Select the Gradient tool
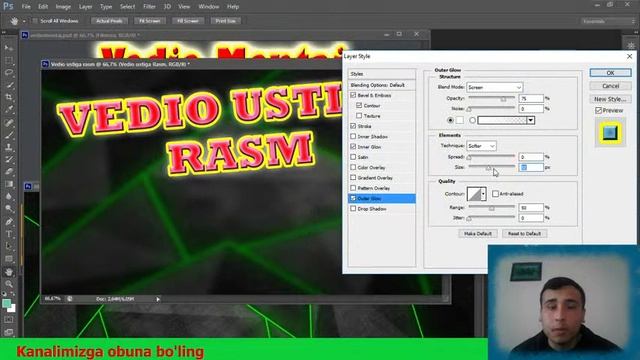The image size is (640, 360). coord(9,184)
